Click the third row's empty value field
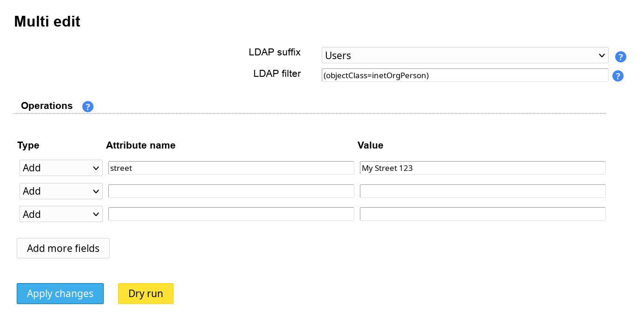 click(x=482, y=214)
